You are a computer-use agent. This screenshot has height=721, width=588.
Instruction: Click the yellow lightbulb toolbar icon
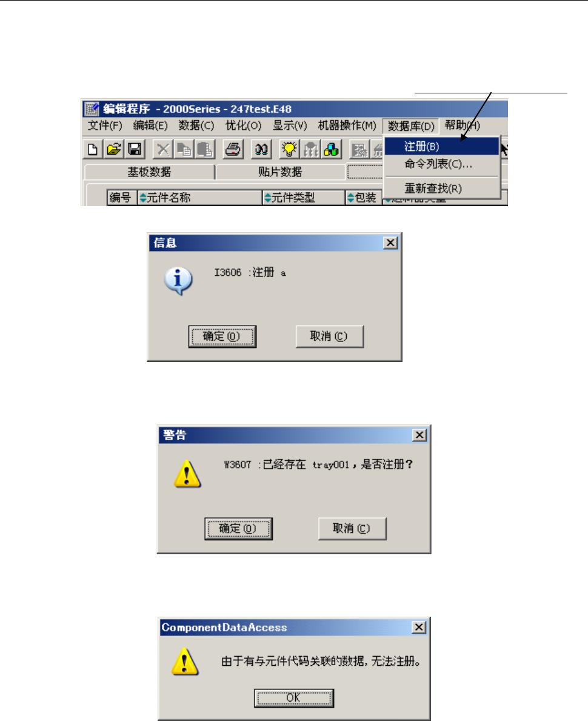[x=289, y=149]
